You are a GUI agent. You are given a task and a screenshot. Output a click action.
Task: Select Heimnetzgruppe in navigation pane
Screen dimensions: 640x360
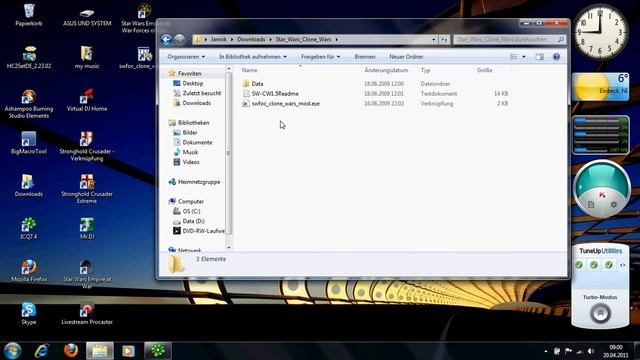[199, 182]
